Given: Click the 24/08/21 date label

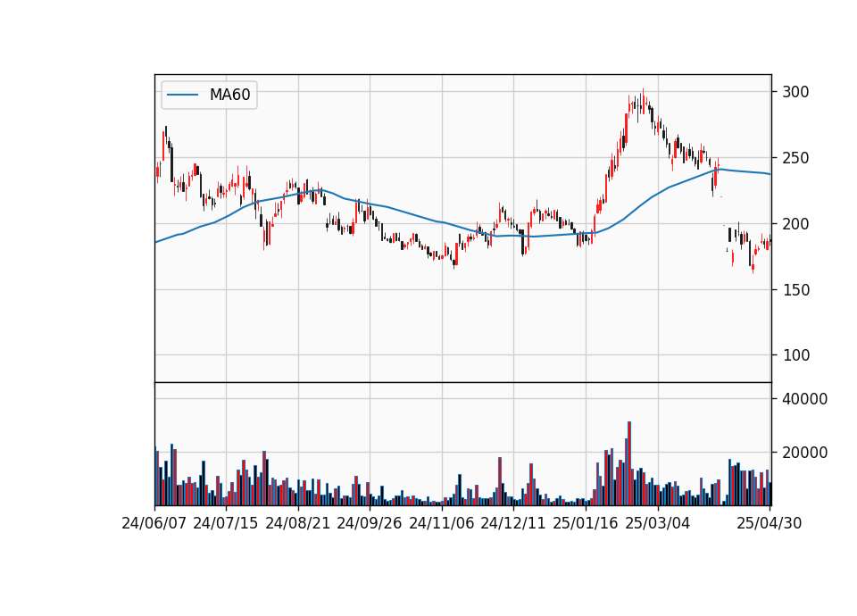Looking at the screenshot, I should point(297,523).
